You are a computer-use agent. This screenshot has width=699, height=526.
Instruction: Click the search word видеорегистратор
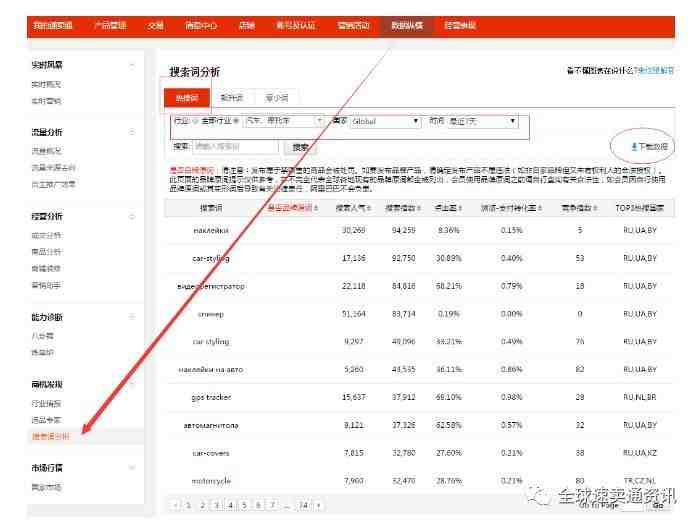pos(211,286)
